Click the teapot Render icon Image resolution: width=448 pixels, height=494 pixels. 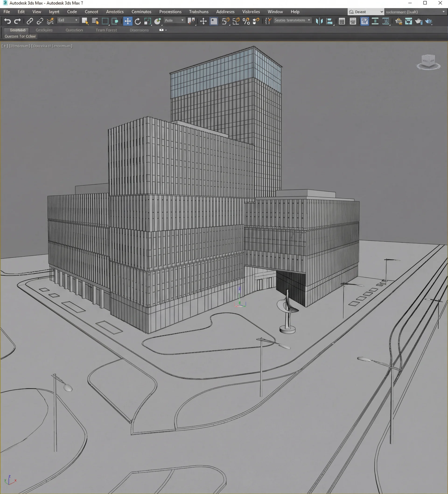tap(419, 21)
